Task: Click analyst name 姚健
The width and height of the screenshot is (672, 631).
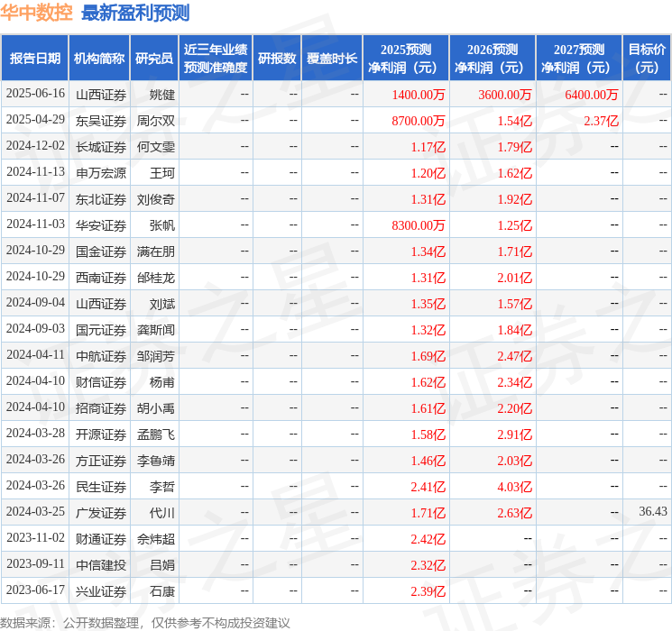Action: tap(162, 94)
